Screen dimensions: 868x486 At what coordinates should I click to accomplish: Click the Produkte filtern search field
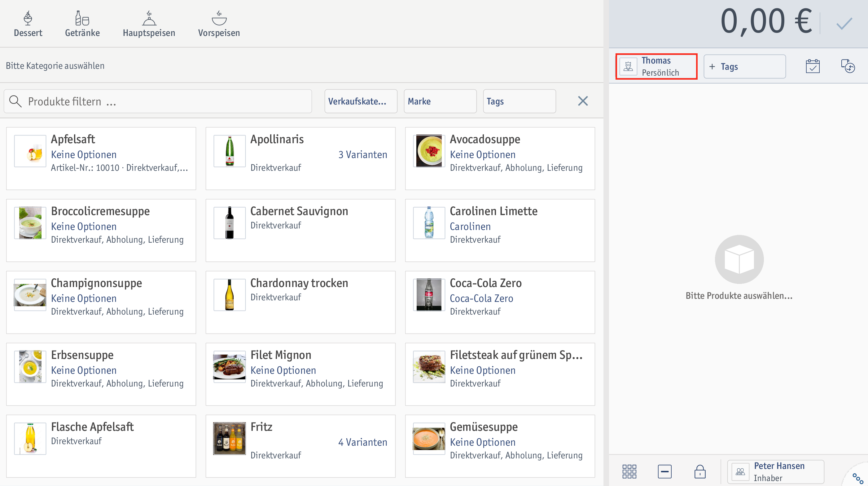(x=158, y=101)
